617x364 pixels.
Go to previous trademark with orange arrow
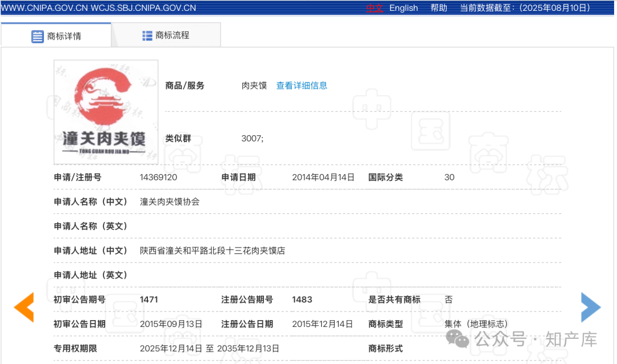24,308
